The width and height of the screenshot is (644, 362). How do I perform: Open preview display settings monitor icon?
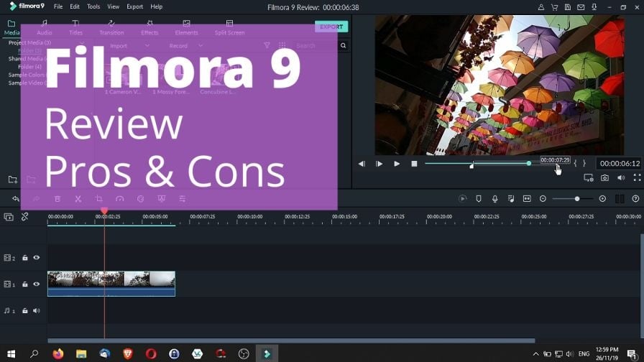click(589, 177)
